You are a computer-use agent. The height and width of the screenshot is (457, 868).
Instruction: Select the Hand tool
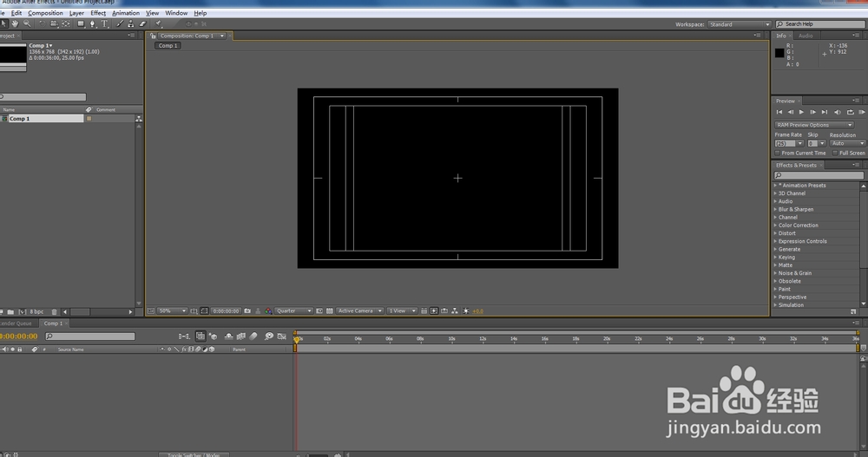(x=15, y=23)
